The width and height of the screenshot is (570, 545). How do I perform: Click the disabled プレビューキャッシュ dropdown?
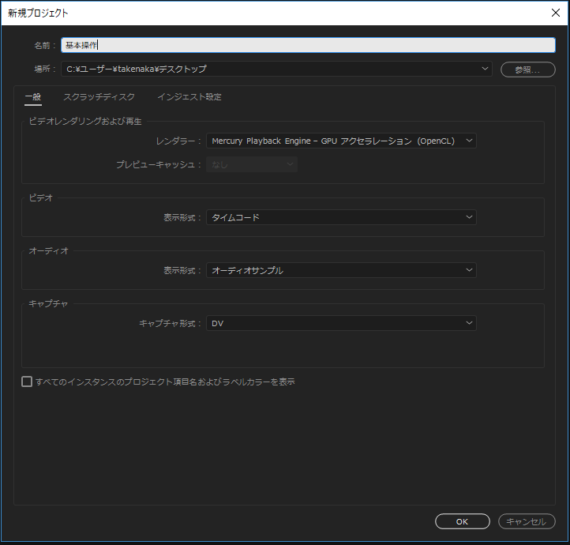pyautogui.click(x=252, y=165)
